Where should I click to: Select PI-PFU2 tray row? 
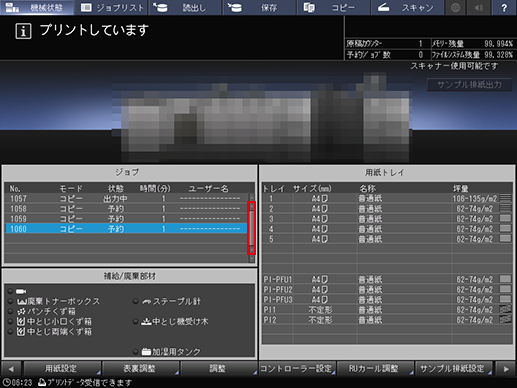click(x=387, y=289)
